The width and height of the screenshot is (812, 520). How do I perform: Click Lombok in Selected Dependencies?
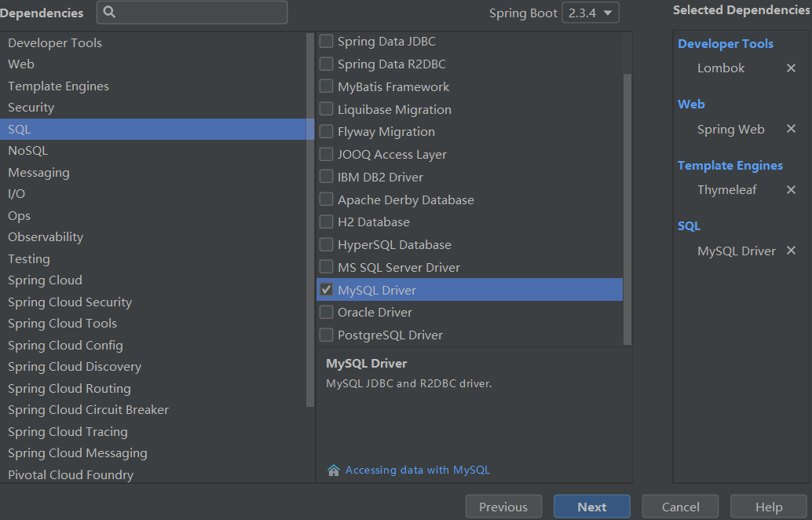pyautogui.click(x=720, y=68)
